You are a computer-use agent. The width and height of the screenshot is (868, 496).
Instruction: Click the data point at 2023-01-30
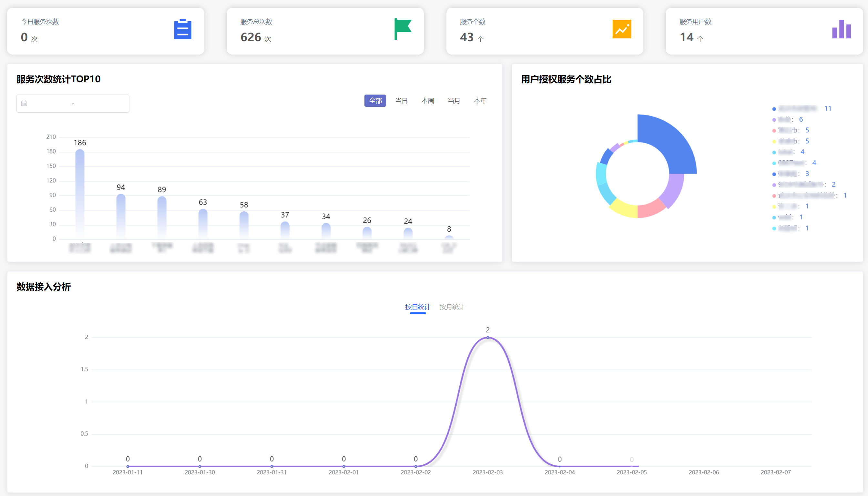(199, 466)
